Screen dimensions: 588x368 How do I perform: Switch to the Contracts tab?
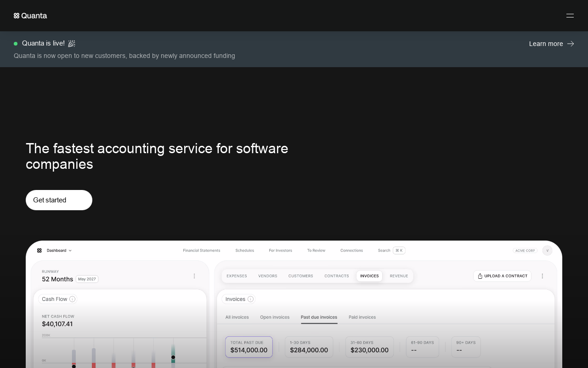(x=337, y=276)
